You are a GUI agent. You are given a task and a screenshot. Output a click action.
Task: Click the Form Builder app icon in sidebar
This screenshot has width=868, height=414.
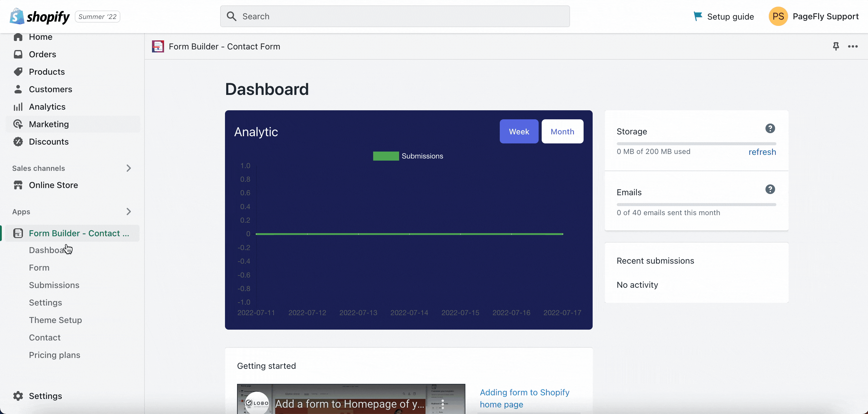pos(18,233)
